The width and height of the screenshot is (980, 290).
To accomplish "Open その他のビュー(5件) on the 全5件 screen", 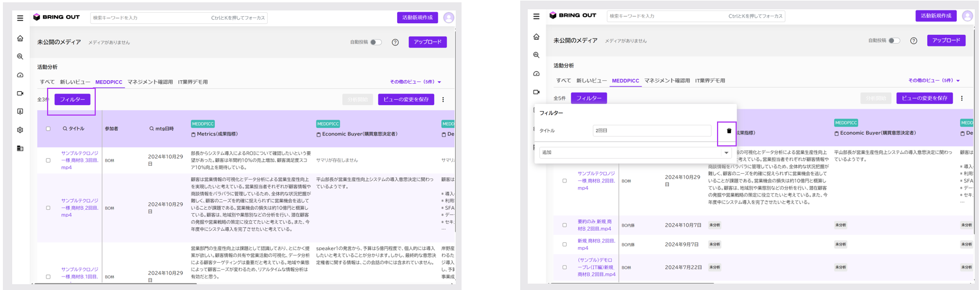I will pyautogui.click(x=934, y=81).
